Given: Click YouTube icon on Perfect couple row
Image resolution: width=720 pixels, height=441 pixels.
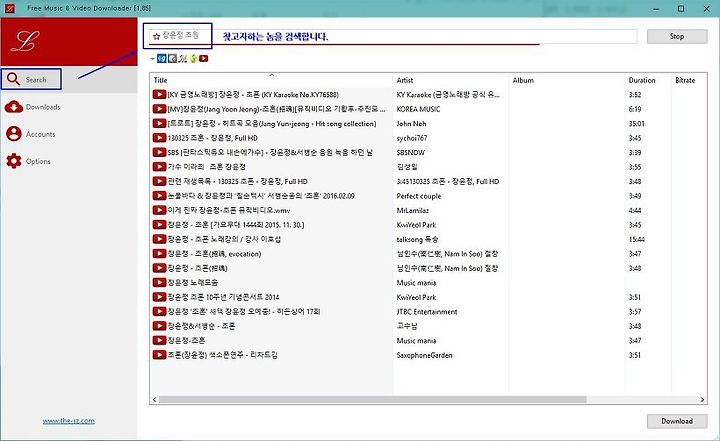Looking at the screenshot, I should (x=159, y=196).
